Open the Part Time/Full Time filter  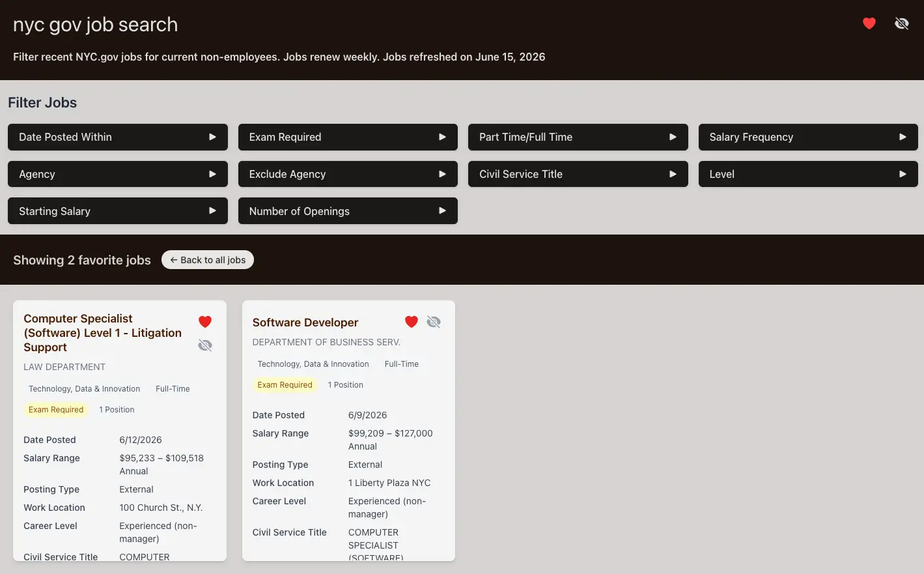click(578, 137)
